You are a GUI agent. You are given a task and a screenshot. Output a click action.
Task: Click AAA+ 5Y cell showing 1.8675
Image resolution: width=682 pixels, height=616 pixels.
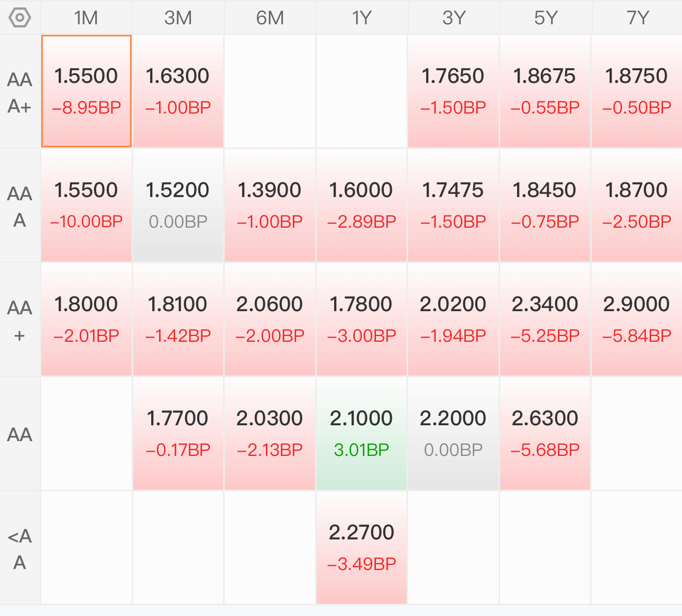pyautogui.click(x=545, y=91)
